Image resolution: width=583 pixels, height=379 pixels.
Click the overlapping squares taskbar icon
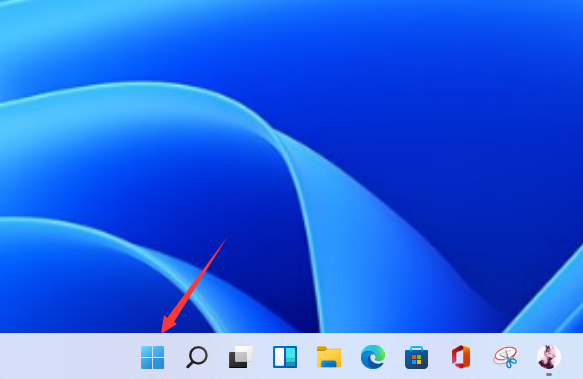[x=241, y=357]
